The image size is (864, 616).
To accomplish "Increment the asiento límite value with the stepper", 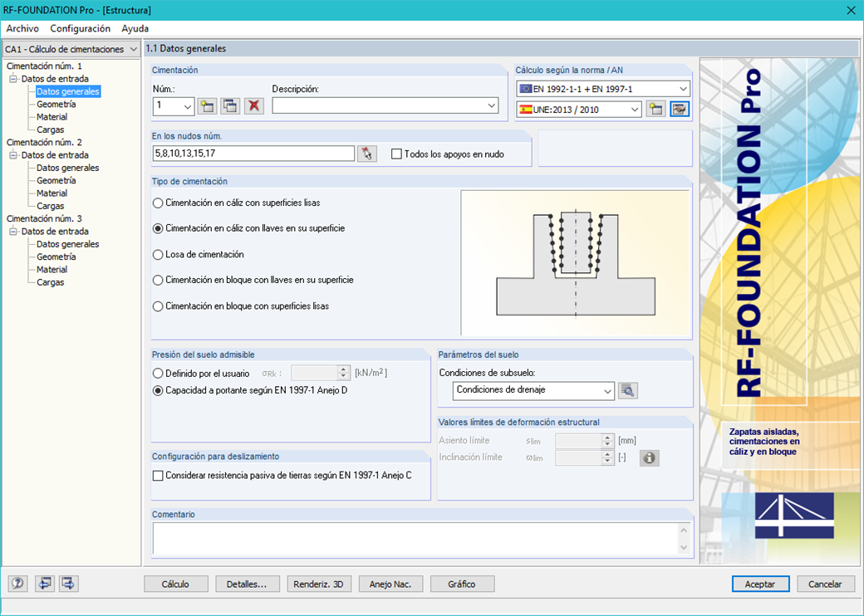I will point(608,438).
